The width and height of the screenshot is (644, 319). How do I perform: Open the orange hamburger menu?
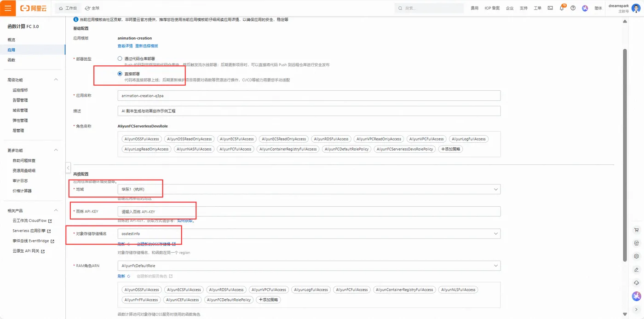[8, 8]
